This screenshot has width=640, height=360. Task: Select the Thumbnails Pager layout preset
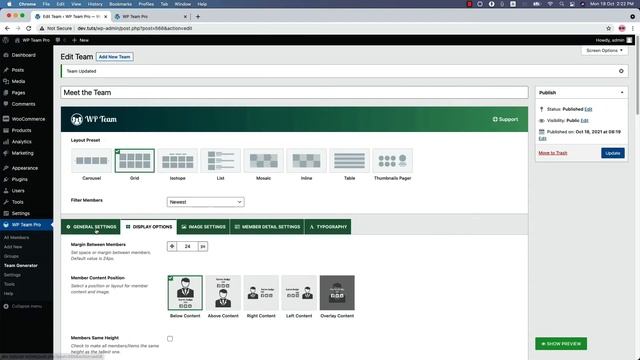coord(393,161)
